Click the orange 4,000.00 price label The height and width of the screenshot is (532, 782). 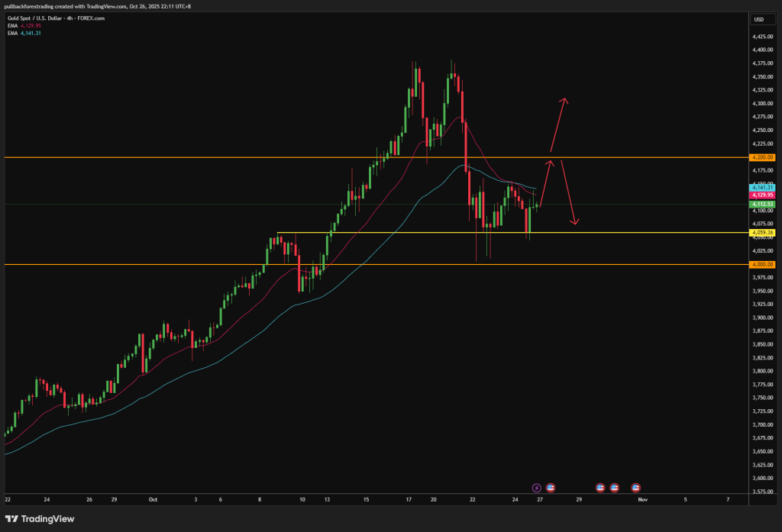tap(762, 264)
